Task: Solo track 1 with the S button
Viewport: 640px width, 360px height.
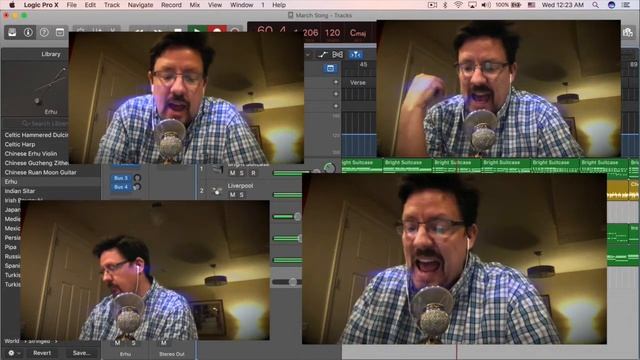Action: pyautogui.click(x=242, y=173)
